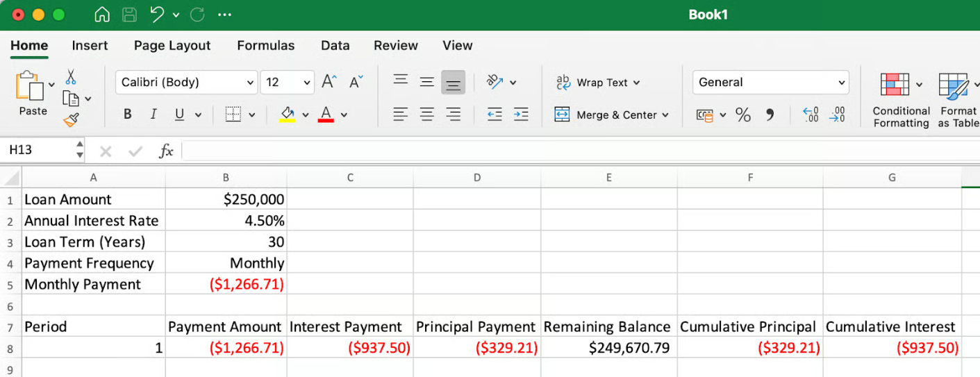Click the Increase Indent icon
The image size is (980, 377).
[x=521, y=115]
